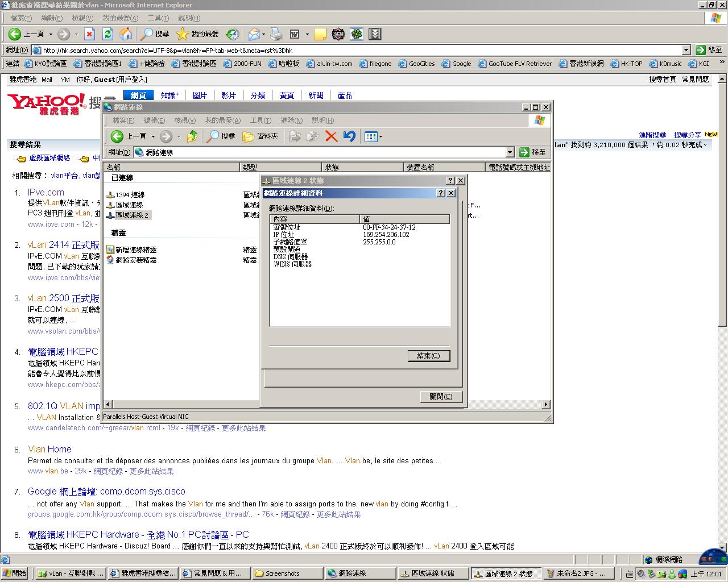Viewport: 728px width, 582px height.
Task: Expand the Network Connections address dropdown
Action: point(510,152)
